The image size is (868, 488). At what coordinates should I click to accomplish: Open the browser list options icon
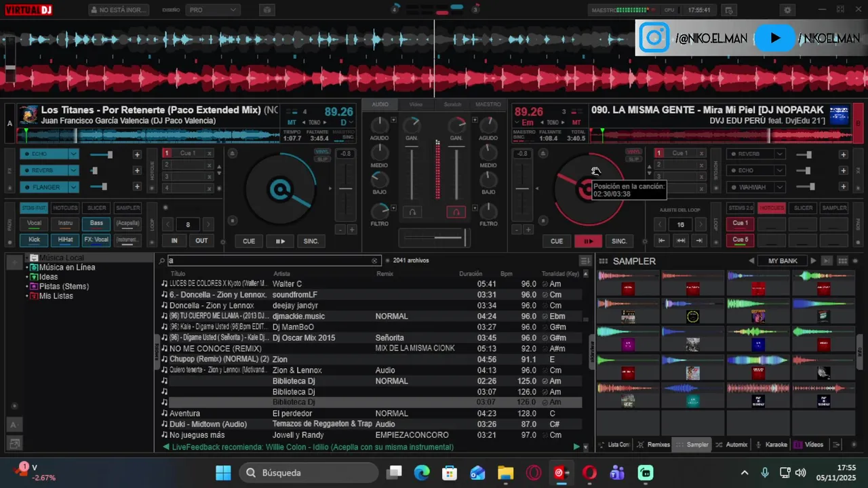(x=585, y=260)
